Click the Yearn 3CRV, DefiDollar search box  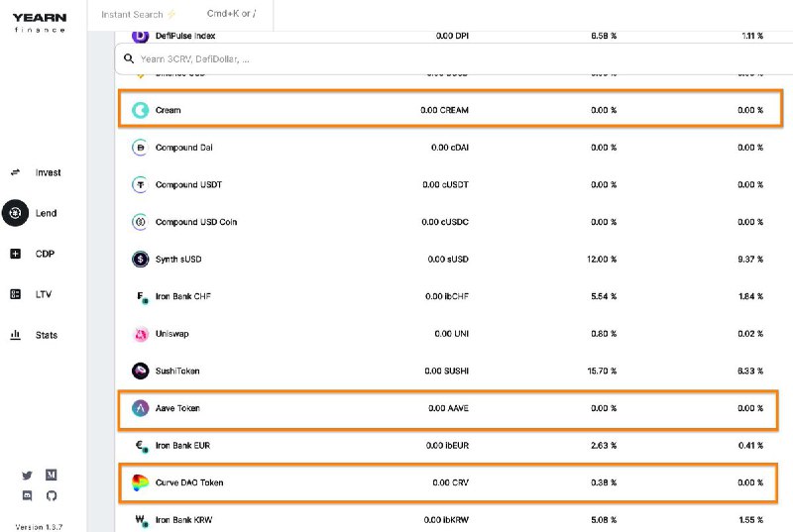pyautogui.click(x=453, y=59)
